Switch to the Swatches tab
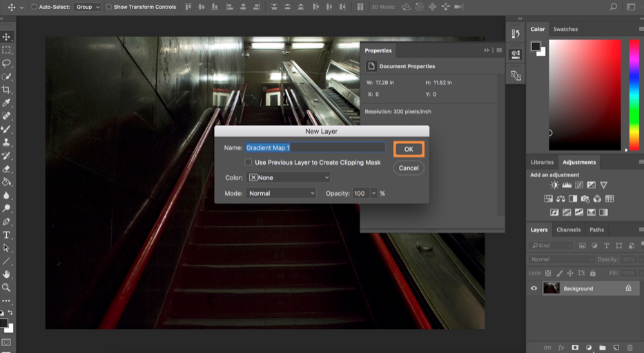This screenshot has height=353, width=644. [565, 29]
